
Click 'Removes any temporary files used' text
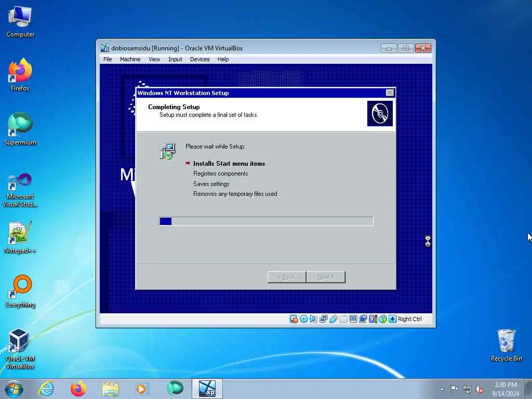coord(235,194)
